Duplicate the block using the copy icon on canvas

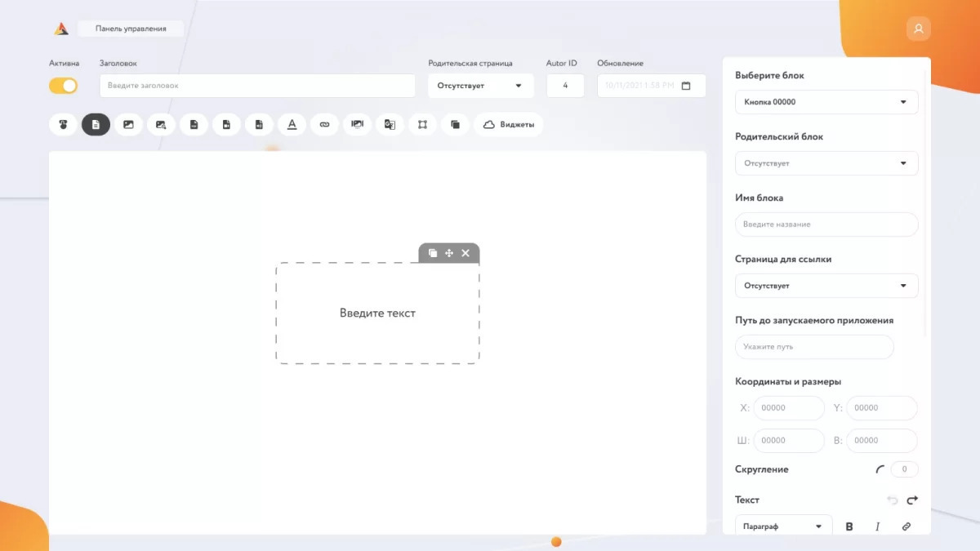click(433, 253)
